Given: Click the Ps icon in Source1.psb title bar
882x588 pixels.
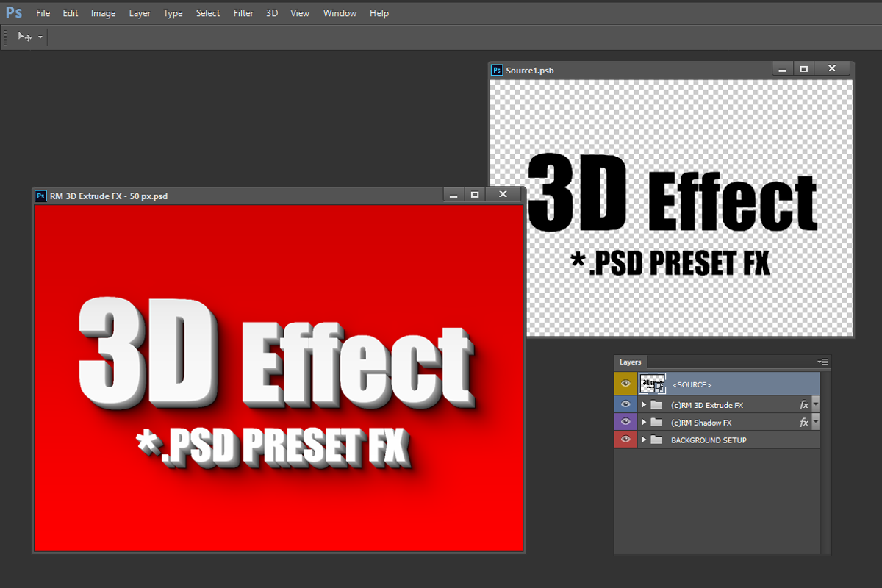Looking at the screenshot, I should [x=497, y=71].
